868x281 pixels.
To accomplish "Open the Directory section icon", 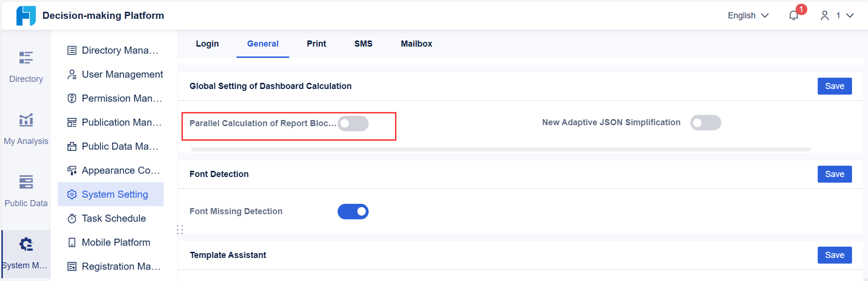I will pyautogui.click(x=26, y=58).
